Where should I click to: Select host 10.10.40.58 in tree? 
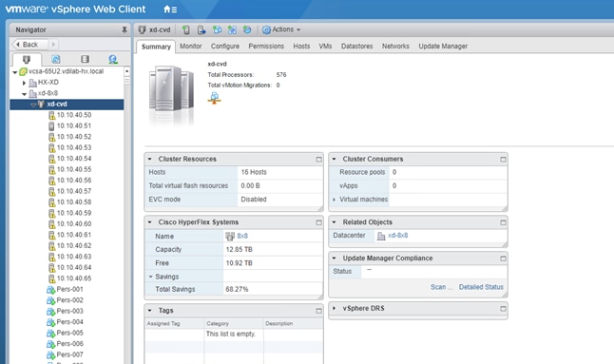[x=74, y=202]
